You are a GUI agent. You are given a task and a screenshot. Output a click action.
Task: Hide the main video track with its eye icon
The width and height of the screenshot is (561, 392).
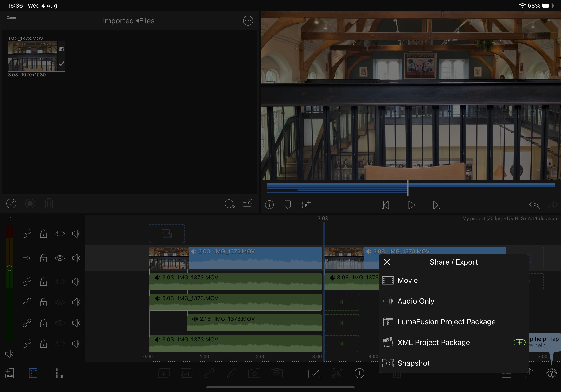pos(60,258)
